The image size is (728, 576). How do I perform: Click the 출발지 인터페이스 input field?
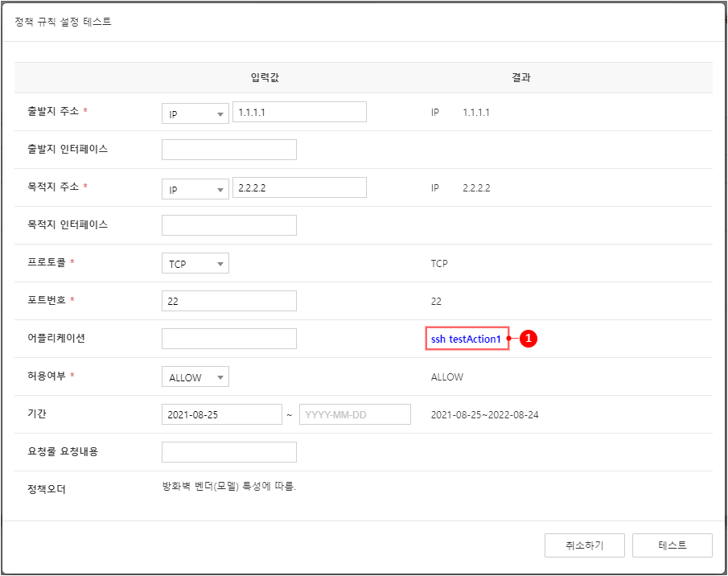229,150
